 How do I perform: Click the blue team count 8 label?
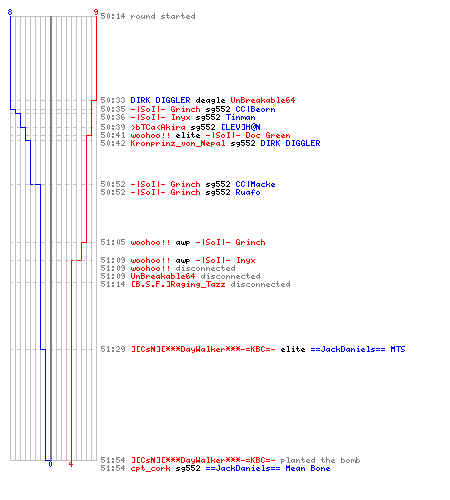(10, 12)
